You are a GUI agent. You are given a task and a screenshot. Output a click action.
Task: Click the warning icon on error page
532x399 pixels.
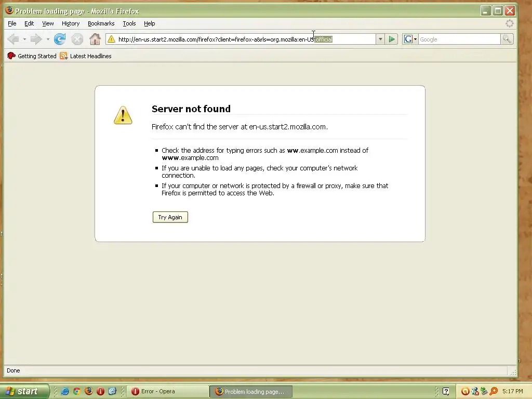coord(123,115)
